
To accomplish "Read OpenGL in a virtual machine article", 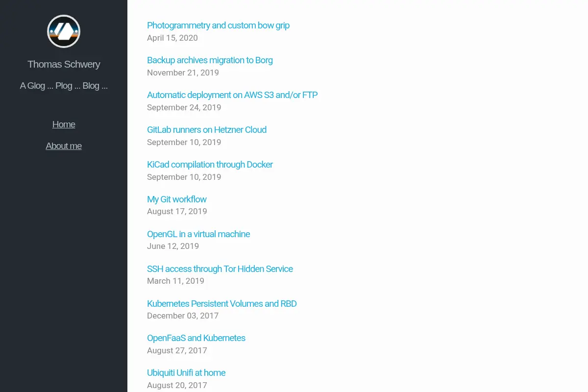I will 198,234.
